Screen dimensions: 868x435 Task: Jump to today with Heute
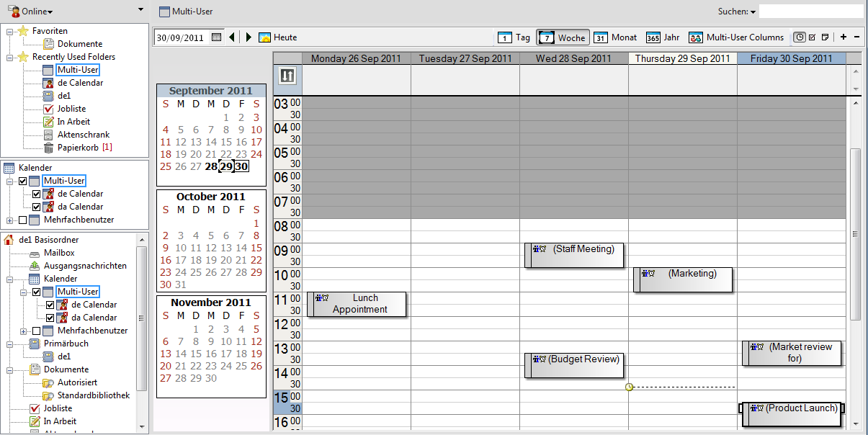pos(277,37)
